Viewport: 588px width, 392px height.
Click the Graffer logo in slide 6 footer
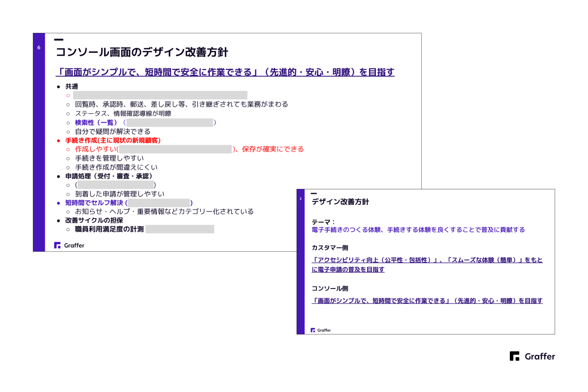point(69,245)
